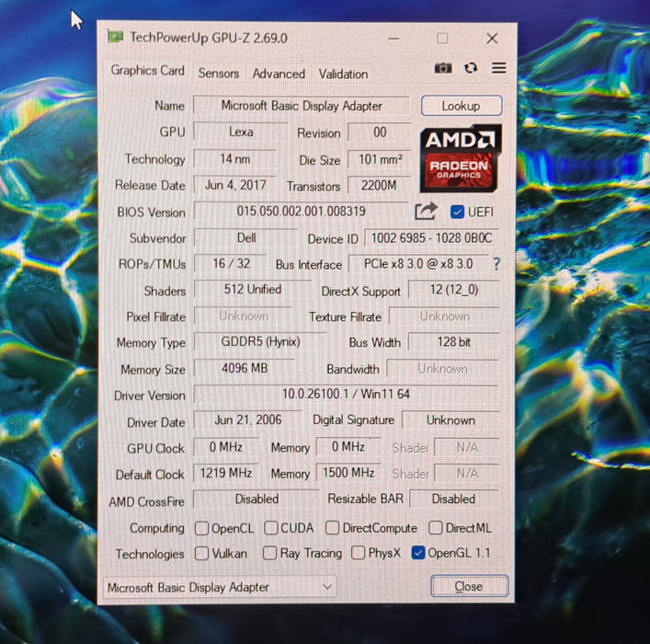Open the hamburger menu icon
The height and width of the screenshot is (644, 650).
coord(498,68)
